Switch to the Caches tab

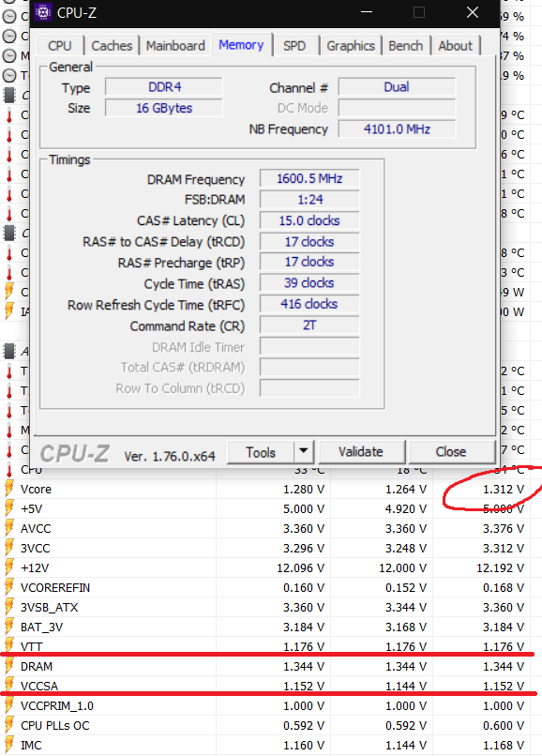pyautogui.click(x=112, y=46)
